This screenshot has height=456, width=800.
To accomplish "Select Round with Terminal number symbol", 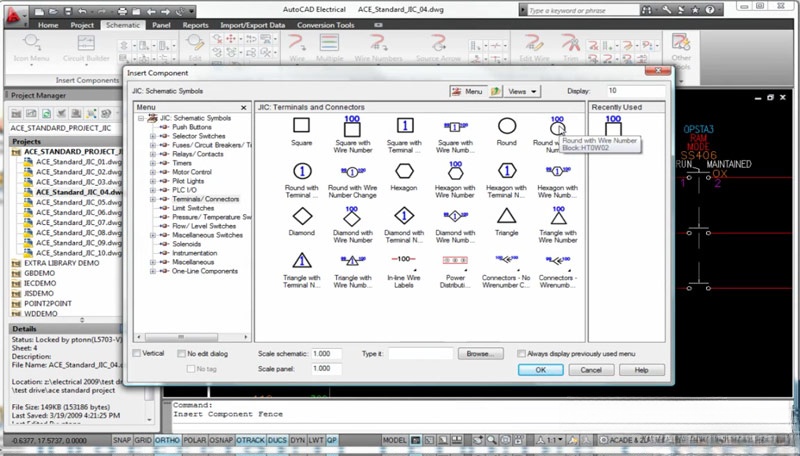I will point(302,171).
